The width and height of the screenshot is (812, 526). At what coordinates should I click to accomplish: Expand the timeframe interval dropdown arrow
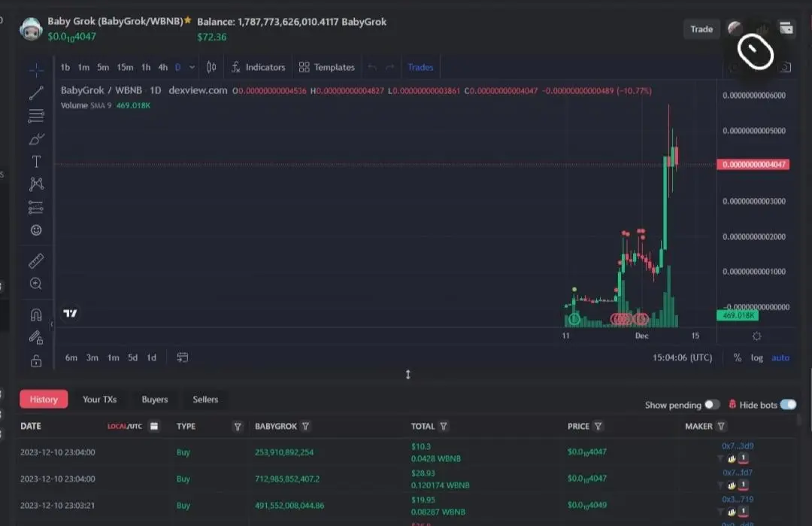(192, 67)
